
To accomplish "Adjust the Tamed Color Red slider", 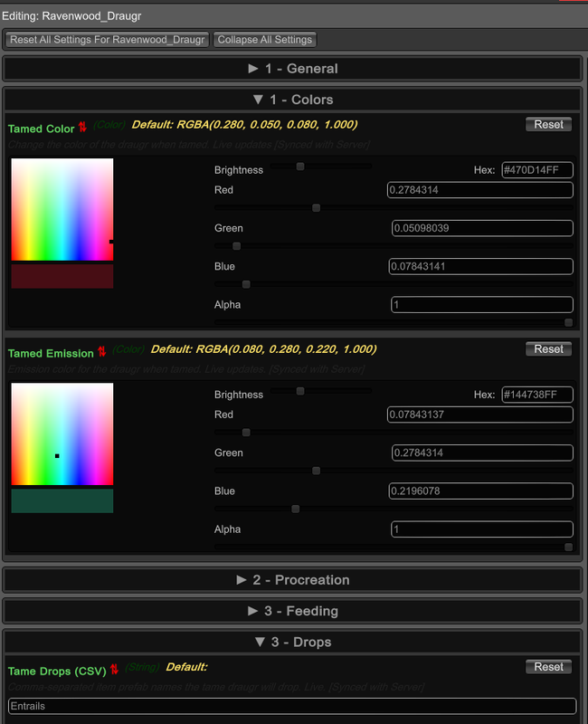I will 394,208.
